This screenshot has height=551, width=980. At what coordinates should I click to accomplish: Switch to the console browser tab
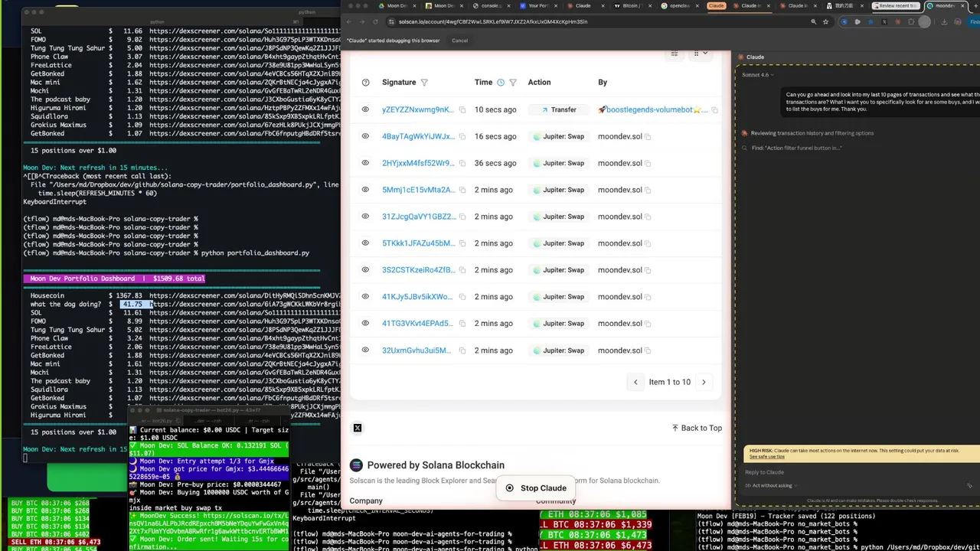492,5
